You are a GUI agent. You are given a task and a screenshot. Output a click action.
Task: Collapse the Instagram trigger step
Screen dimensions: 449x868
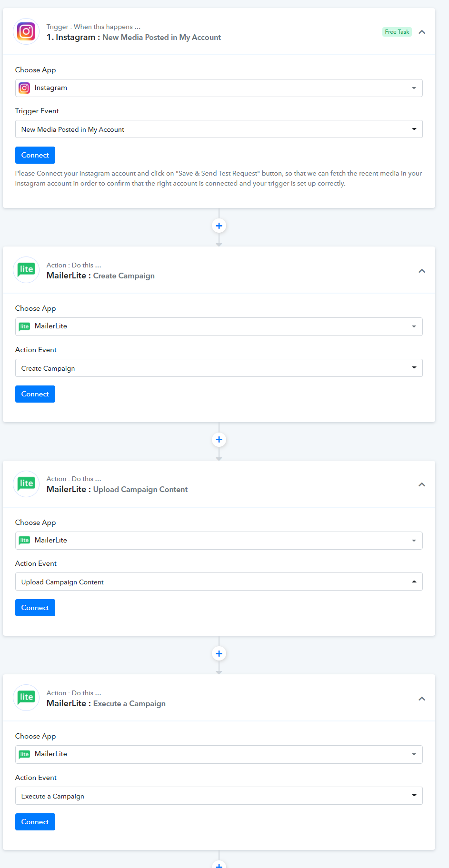click(422, 32)
